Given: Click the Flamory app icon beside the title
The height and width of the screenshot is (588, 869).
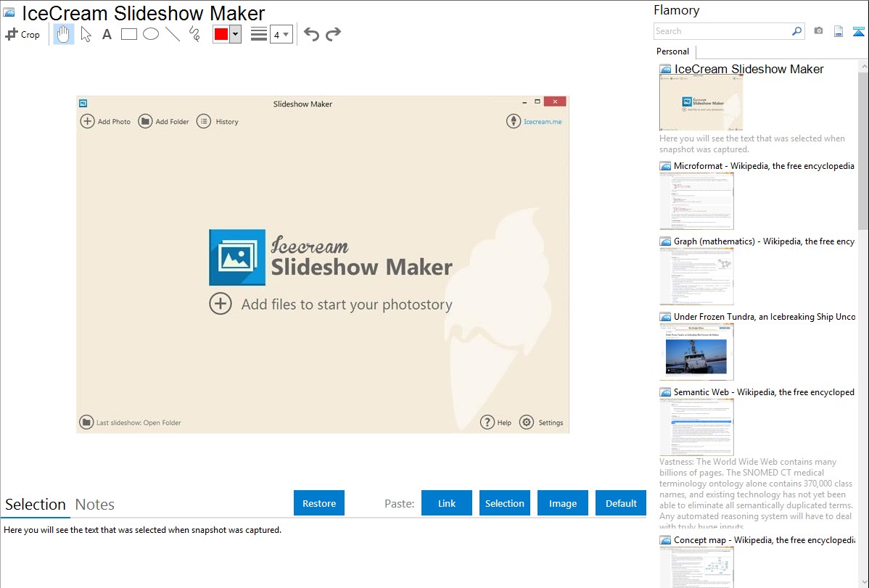Looking at the screenshot, I should click(9, 13).
